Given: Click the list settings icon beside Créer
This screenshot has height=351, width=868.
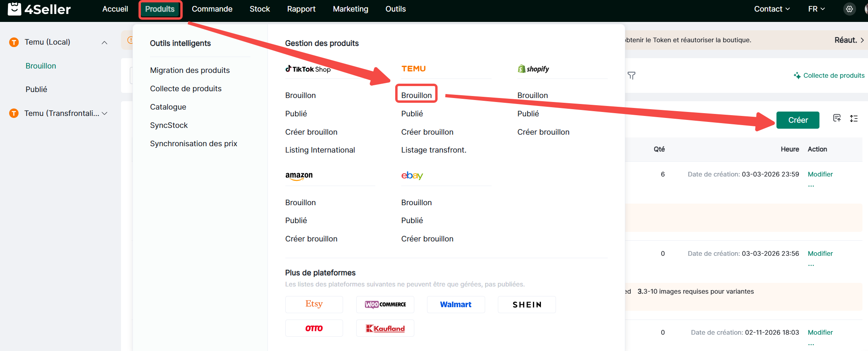Looking at the screenshot, I should tap(854, 119).
